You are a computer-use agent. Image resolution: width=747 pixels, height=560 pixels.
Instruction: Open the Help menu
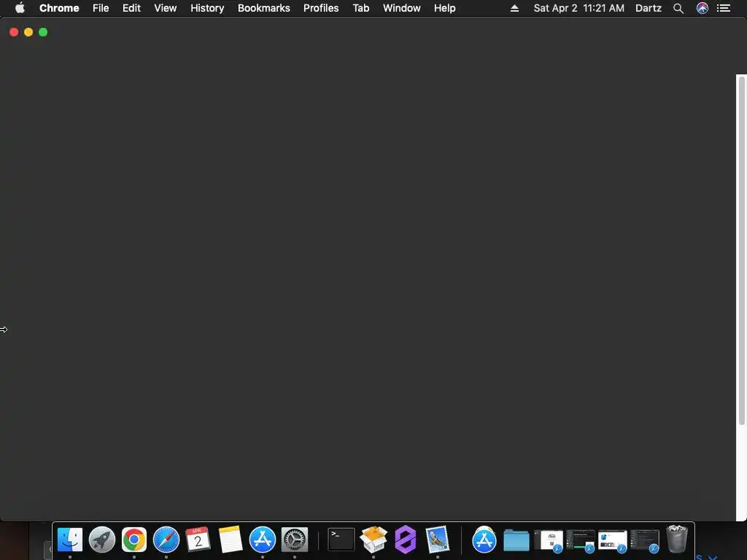point(444,8)
